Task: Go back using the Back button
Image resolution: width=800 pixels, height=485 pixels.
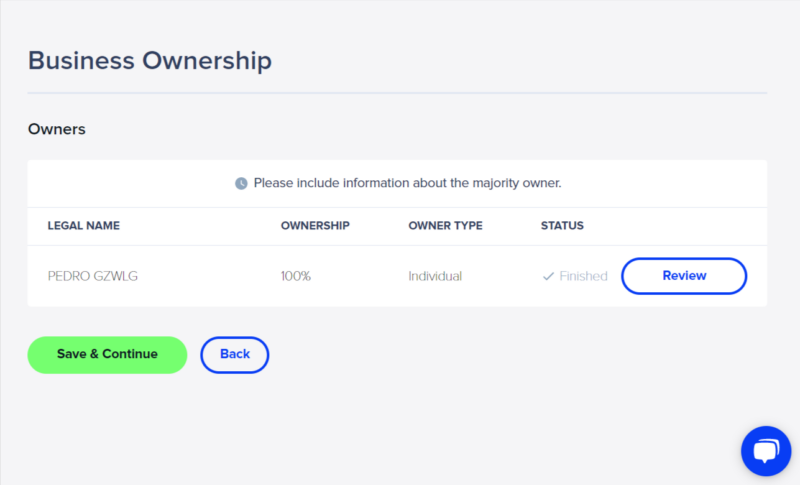Action: click(235, 354)
